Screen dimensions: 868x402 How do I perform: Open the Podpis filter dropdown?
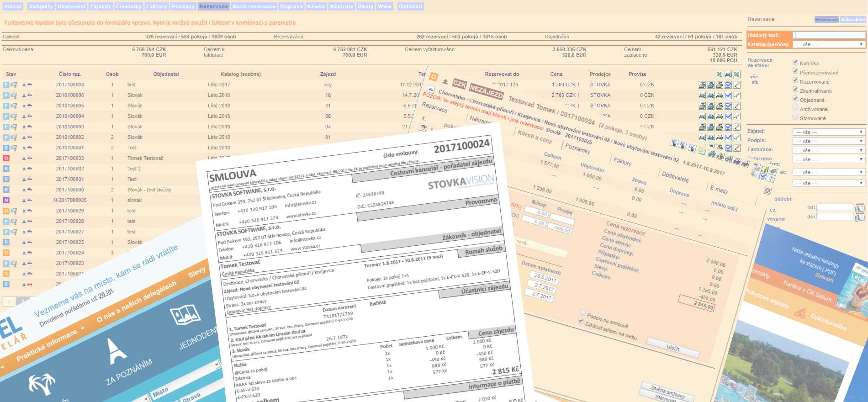(829, 141)
